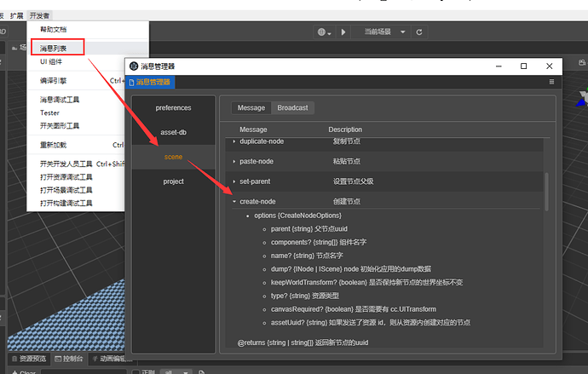Switch to the Broadcast tab
The width and height of the screenshot is (588, 374).
[292, 108]
